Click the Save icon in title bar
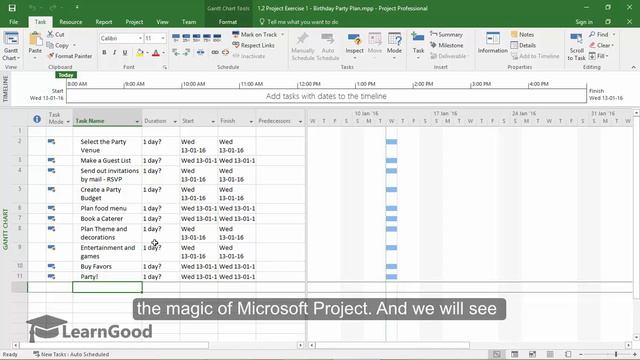The height and width of the screenshot is (360, 640). click(x=12, y=8)
